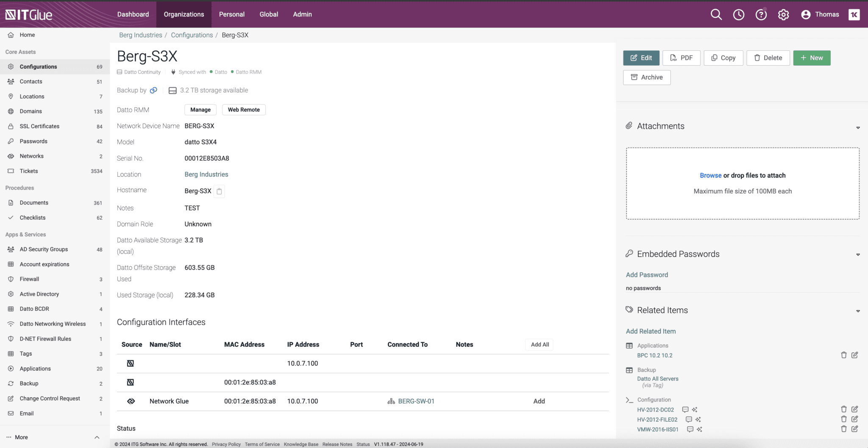Collapse the Attachments section
The width and height of the screenshot is (868, 448).
click(858, 127)
